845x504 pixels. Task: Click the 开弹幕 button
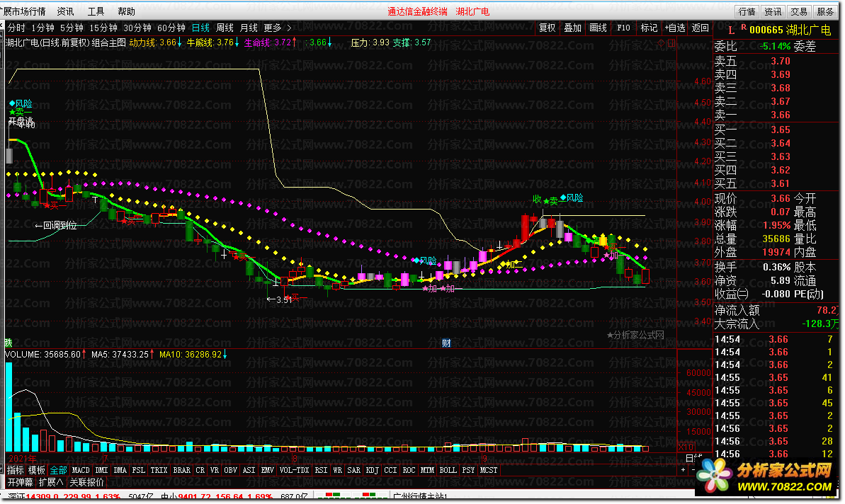click(20, 483)
